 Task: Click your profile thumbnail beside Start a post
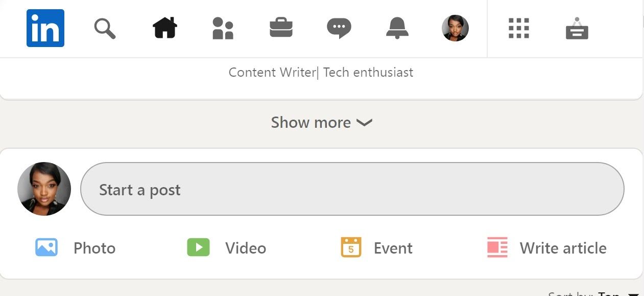(44, 189)
